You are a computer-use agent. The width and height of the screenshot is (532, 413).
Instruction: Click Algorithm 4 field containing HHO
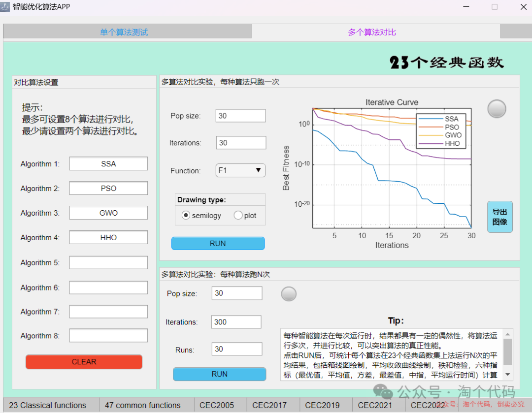coord(108,237)
